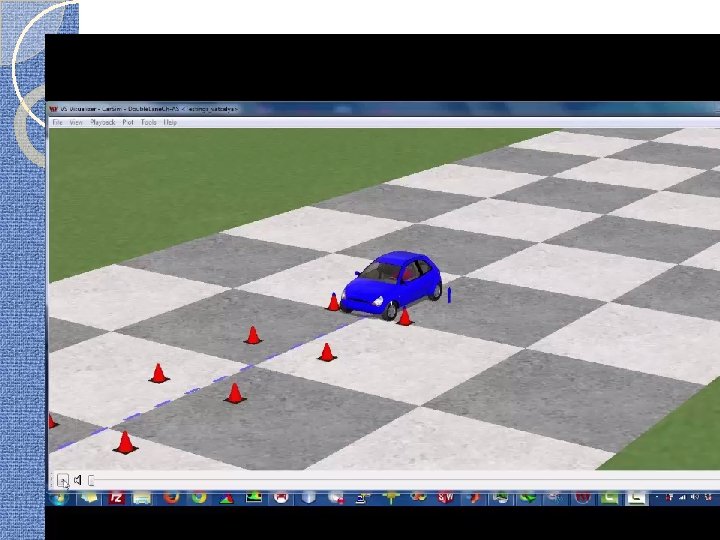Viewport: 720px width, 540px height.
Task: Open the Playback menu
Action: (x=102, y=122)
